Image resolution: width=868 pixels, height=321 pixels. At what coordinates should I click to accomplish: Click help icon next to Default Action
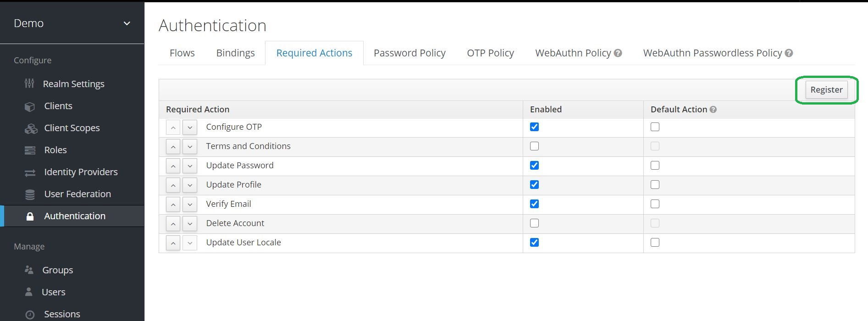pyautogui.click(x=713, y=110)
